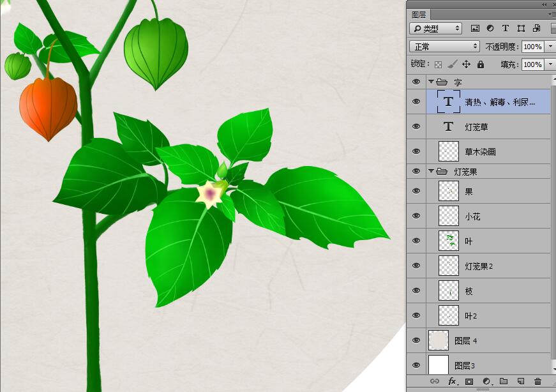Image resolution: width=556 pixels, height=392 pixels.
Task: Select the group name 灯笼果
Action: click(465, 172)
